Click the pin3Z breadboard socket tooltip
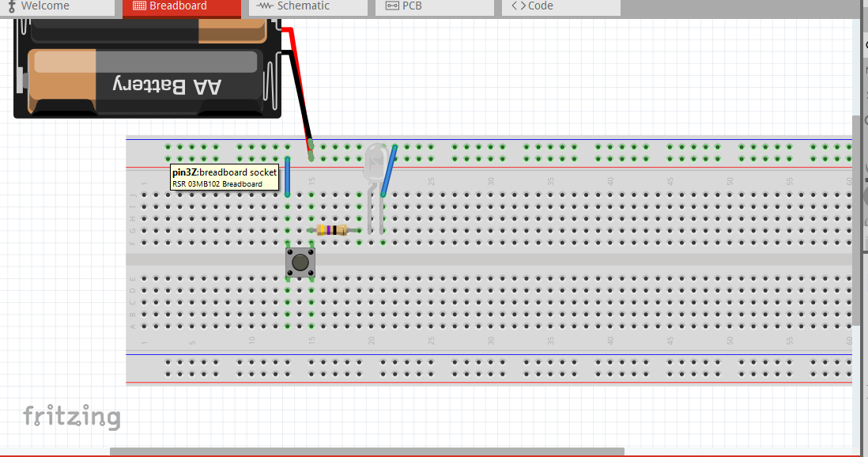The image size is (868, 457). [x=225, y=178]
